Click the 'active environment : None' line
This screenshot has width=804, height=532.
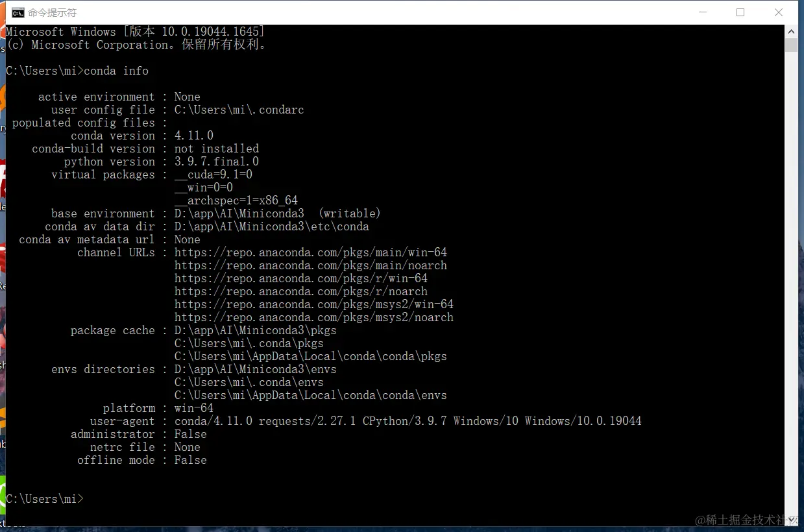119,97
